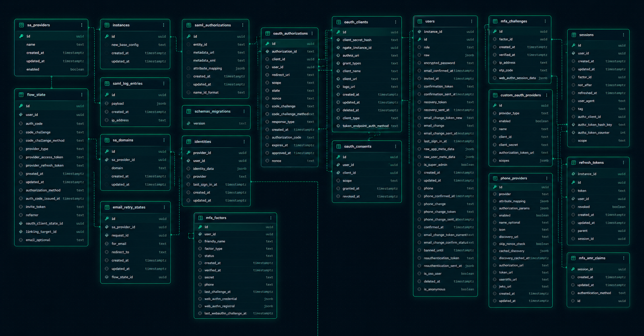Open oauth_clients table options menu
The height and width of the screenshot is (336, 644).
[x=395, y=22]
